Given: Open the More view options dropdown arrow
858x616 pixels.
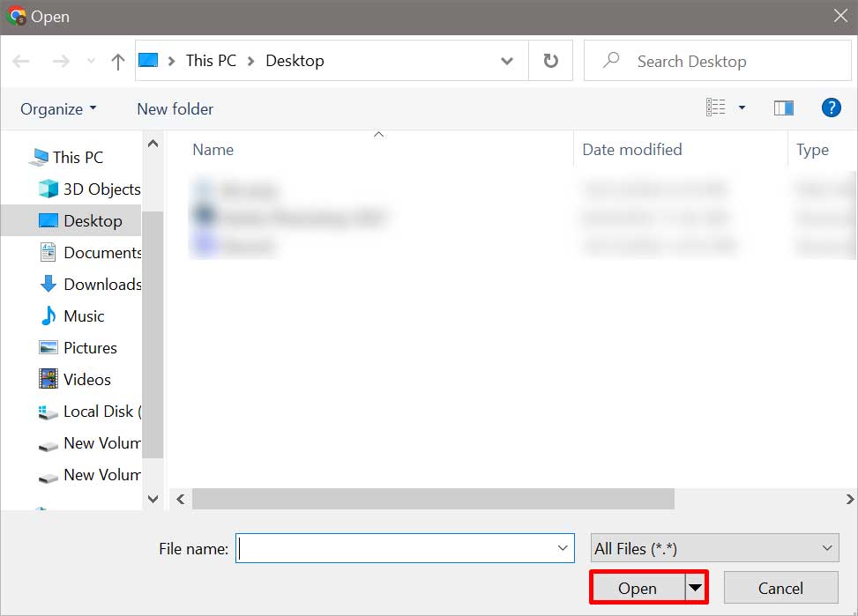Looking at the screenshot, I should (742, 108).
